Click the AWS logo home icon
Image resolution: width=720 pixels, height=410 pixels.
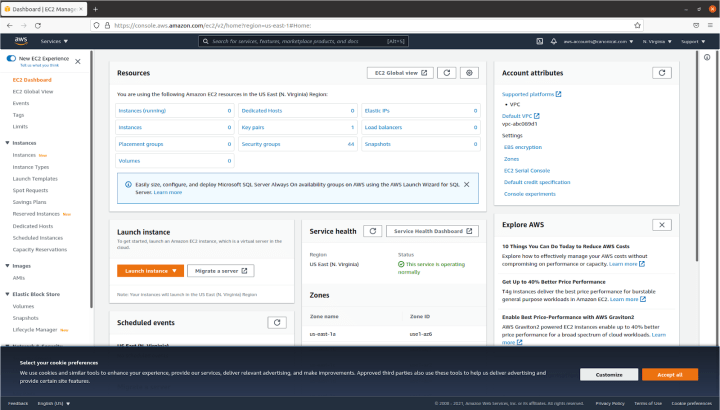21,41
